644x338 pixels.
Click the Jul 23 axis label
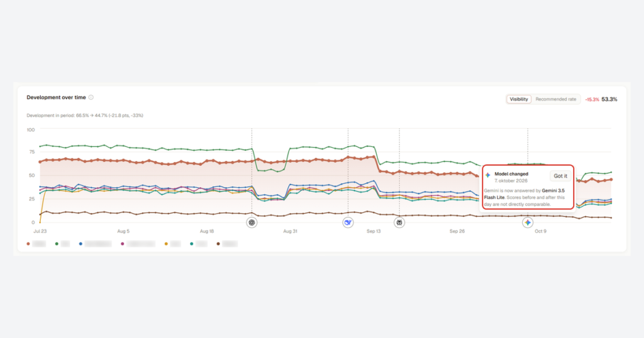click(40, 231)
